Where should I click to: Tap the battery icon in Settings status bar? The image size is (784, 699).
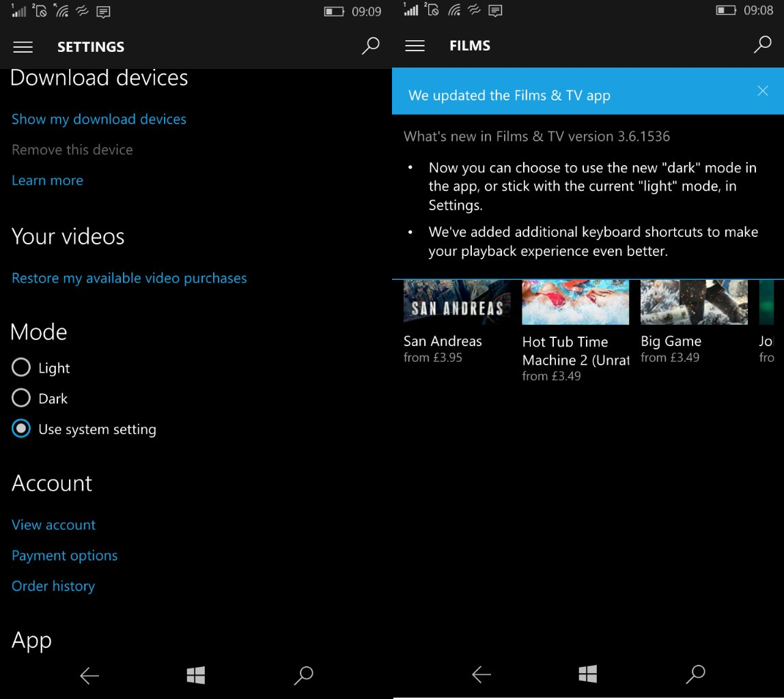pyautogui.click(x=334, y=12)
